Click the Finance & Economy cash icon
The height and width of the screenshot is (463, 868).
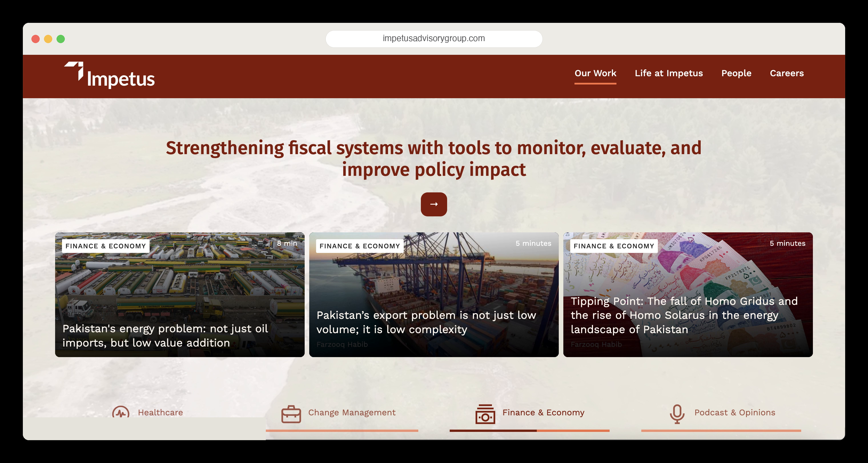(x=485, y=414)
